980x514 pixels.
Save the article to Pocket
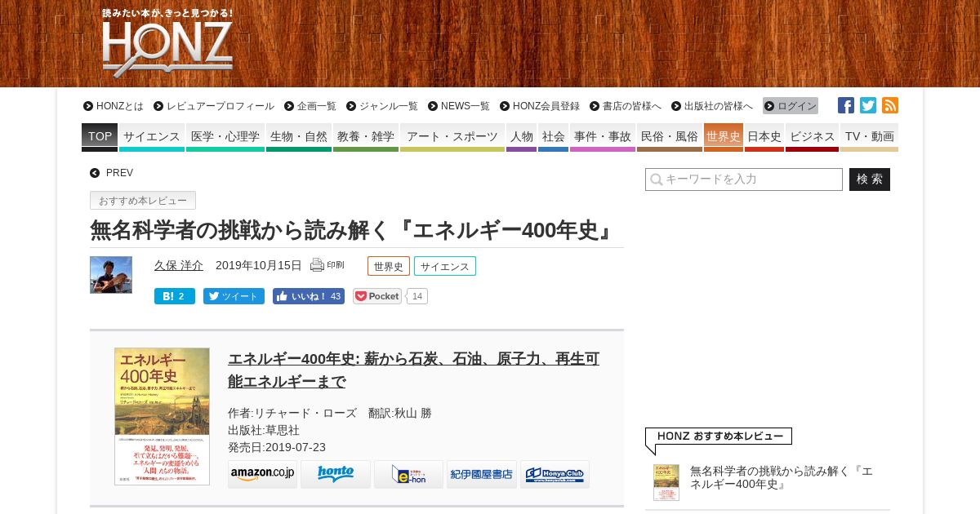pyautogui.click(x=377, y=296)
